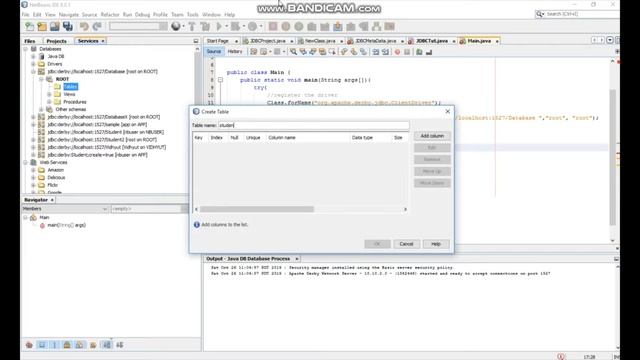Click the New Project toolbar icon
The image size is (640, 360).
tap(42, 27)
